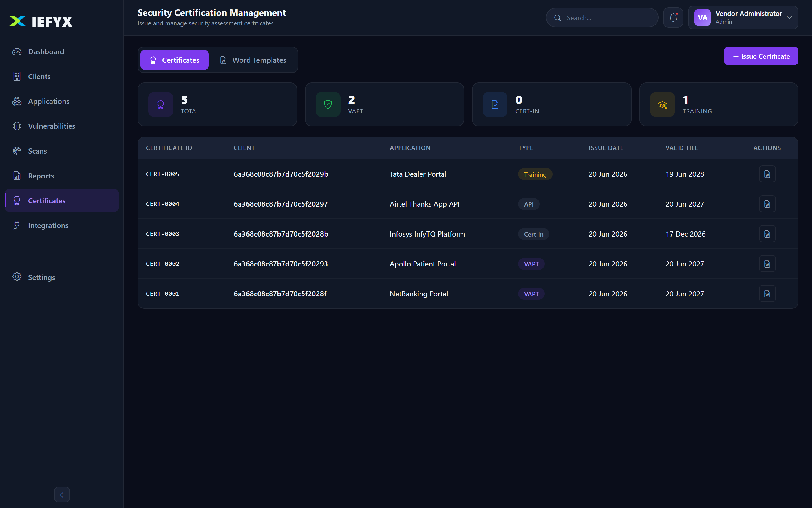Open the Scans page

tap(62, 151)
